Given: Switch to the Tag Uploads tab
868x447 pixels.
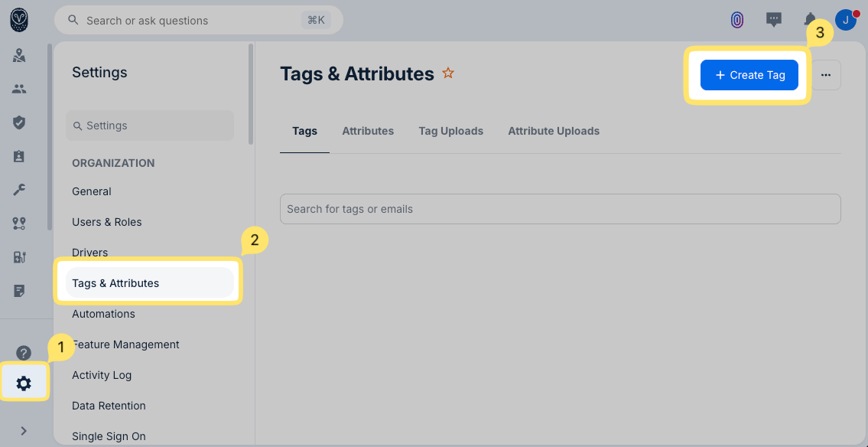Looking at the screenshot, I should [x=450, y=131].
